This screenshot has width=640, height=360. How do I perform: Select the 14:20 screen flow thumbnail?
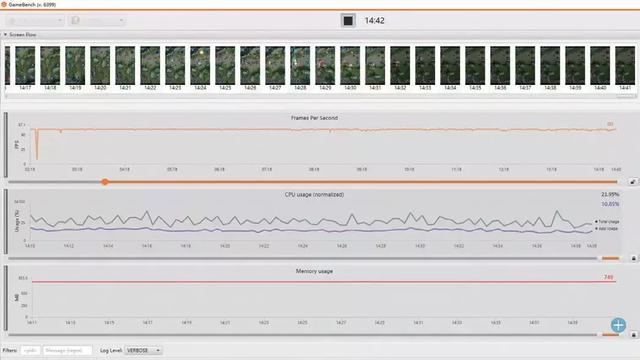pyautogui.click(x=100, y=65)
